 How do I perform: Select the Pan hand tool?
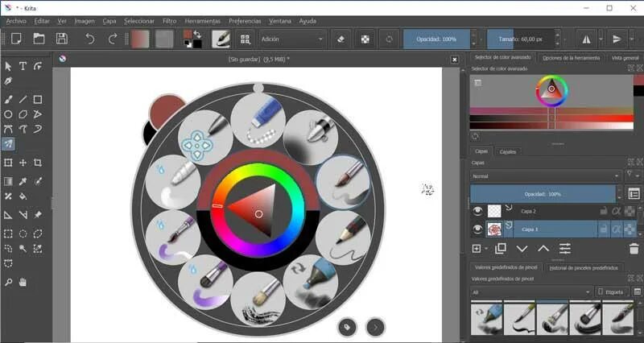(x=23, y=282)
